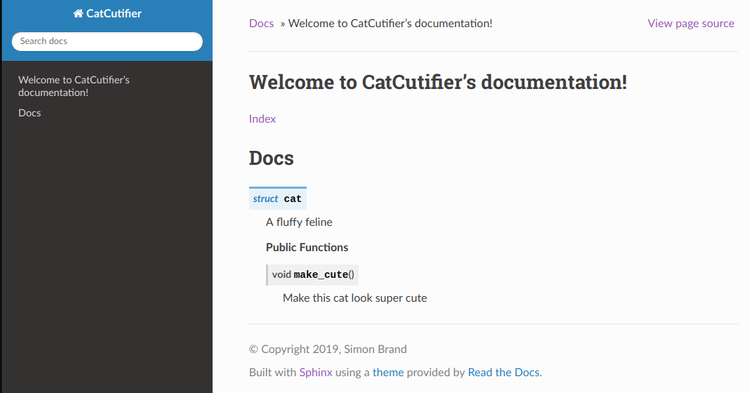Click the main Welcome to CatCutifier's documentation heading
The width and height of the screenshot is (750, 393).
(x=438, y=82)
